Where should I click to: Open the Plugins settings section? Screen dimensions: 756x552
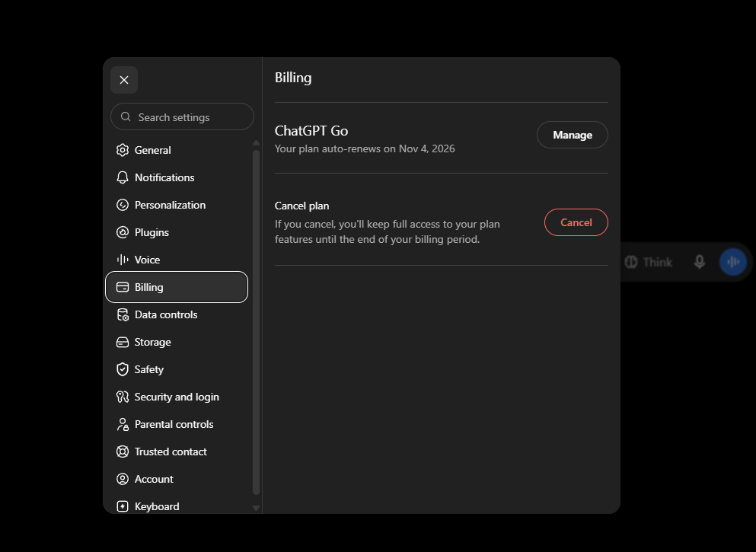[x=177, y=232]
